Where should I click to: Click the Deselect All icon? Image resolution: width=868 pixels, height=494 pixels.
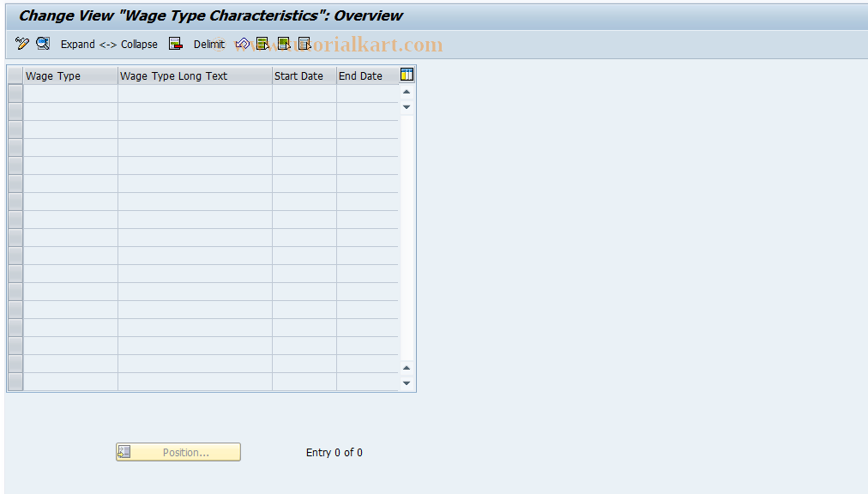(304, 44)
